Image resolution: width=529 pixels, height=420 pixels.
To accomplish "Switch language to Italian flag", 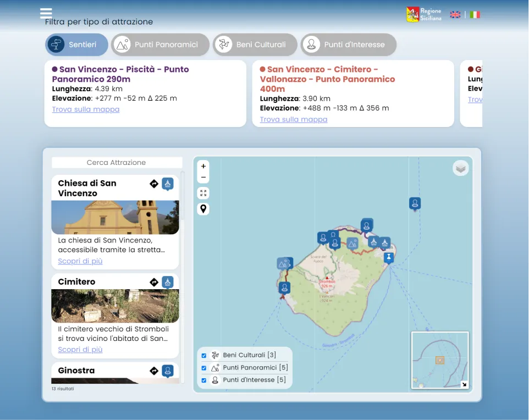I will 475,15.
